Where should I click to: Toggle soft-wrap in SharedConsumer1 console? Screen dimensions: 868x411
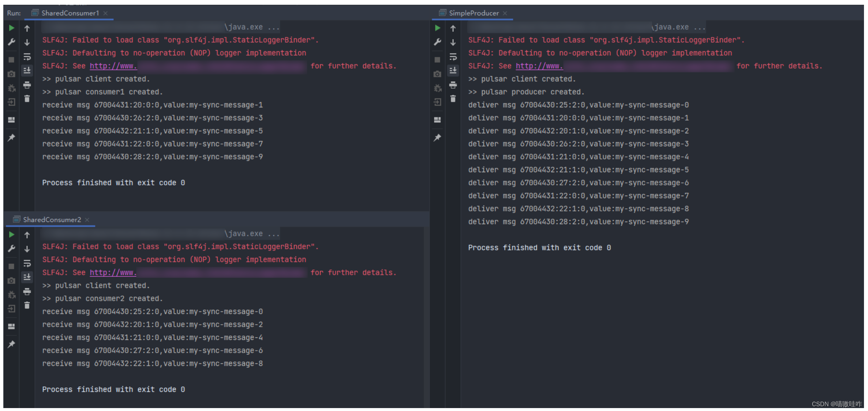pyautogui.click(x=27, y=57)
